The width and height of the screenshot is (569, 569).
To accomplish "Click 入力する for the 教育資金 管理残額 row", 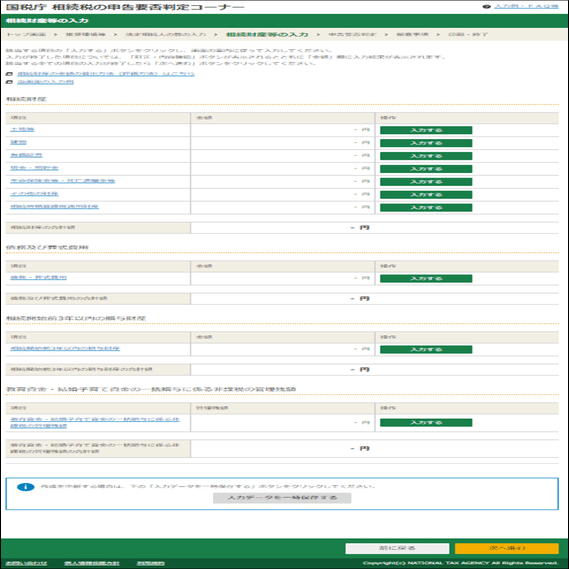I will coord(426,422).
